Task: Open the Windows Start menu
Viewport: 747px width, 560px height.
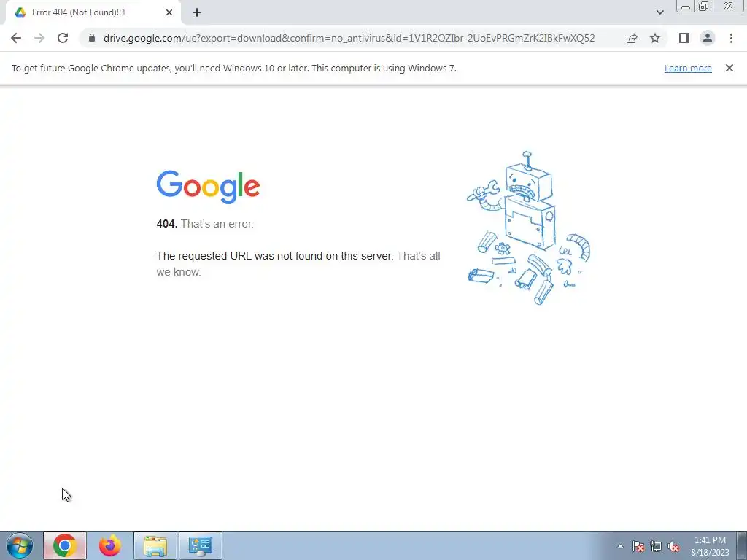Action: click(20, 545)
